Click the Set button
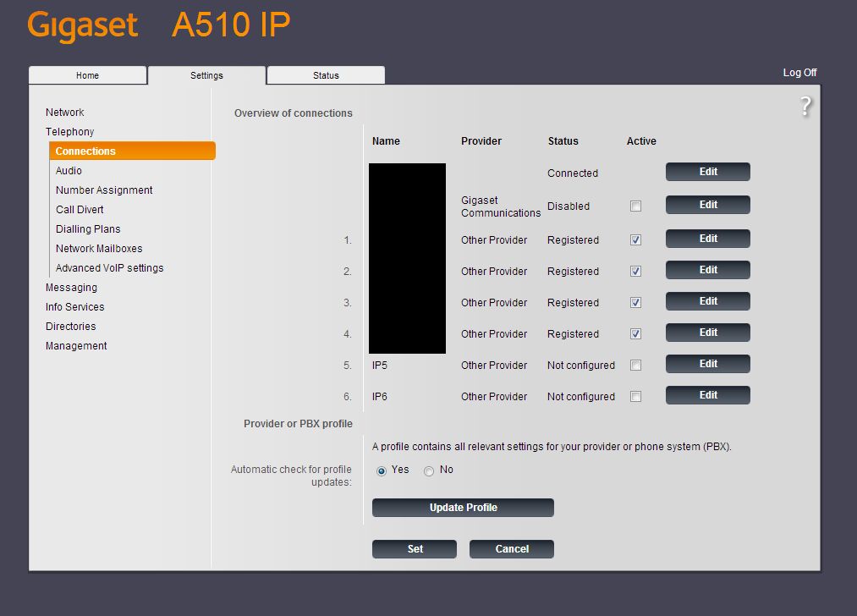The width and height of the screenshot is (857, 616). (415, 549)
